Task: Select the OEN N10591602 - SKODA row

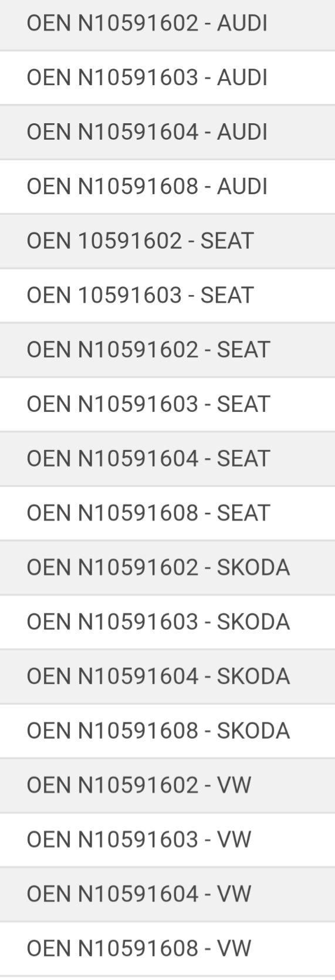Action: click(167, 567)
